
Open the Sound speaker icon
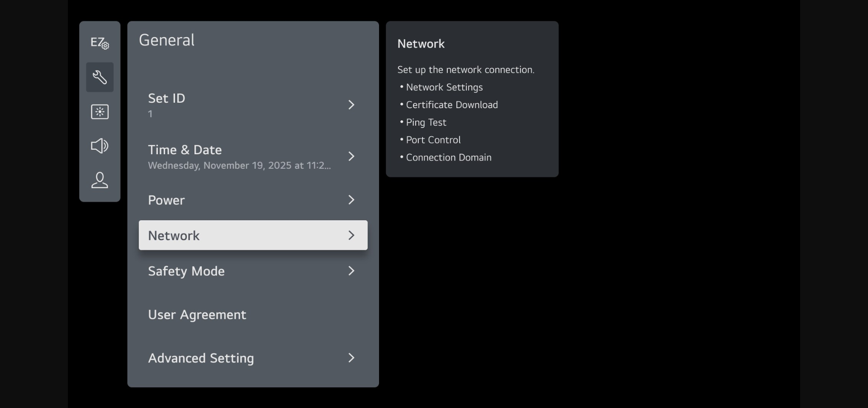100,146
